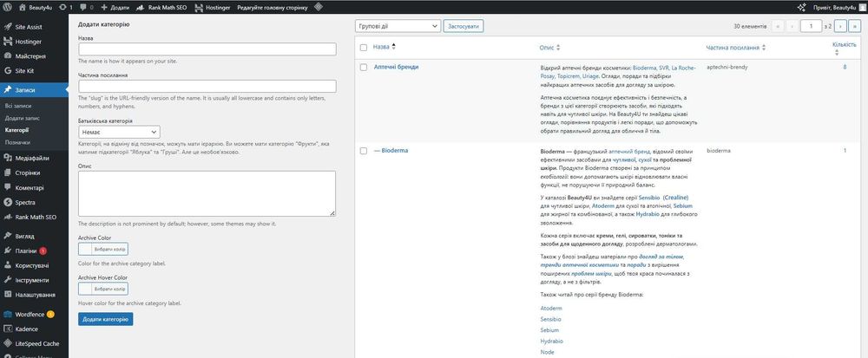Image resolution: width=868 pixels, height=358 pixels.
Task: Check the Аптечні бренди row checkbox
Action: click(364, 67)
